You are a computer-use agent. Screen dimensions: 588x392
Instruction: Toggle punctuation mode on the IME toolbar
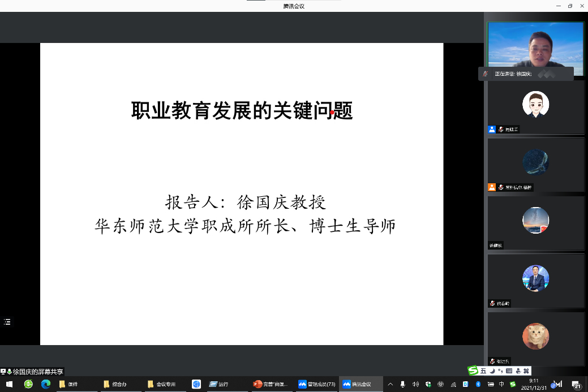click(x=500, y=371)
